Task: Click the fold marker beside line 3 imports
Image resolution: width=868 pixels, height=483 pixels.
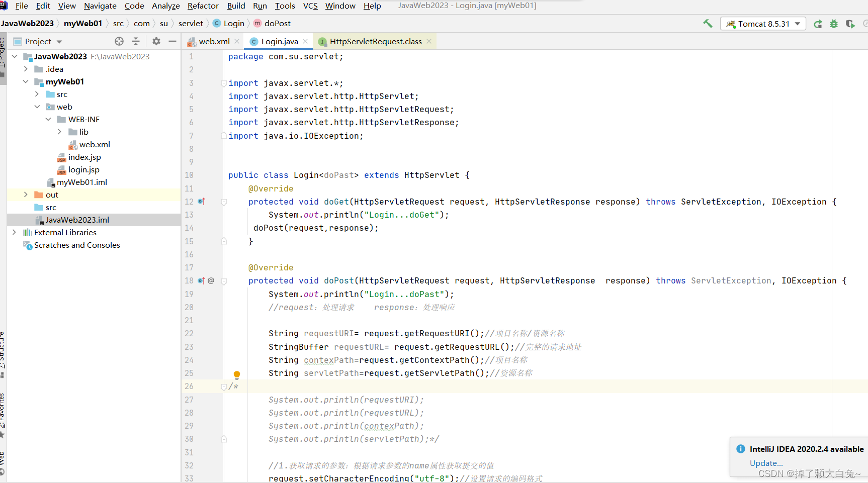Action: coord(224,83)
